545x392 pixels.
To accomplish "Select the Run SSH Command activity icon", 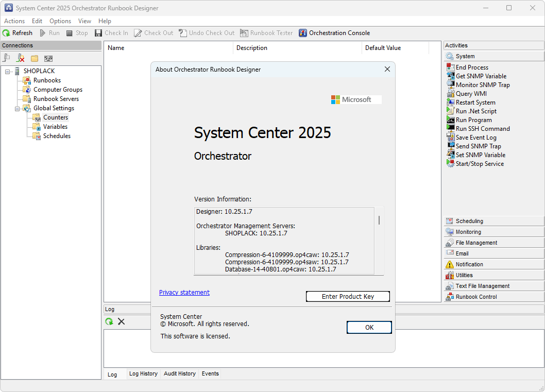I will click(x=450, y=128).
